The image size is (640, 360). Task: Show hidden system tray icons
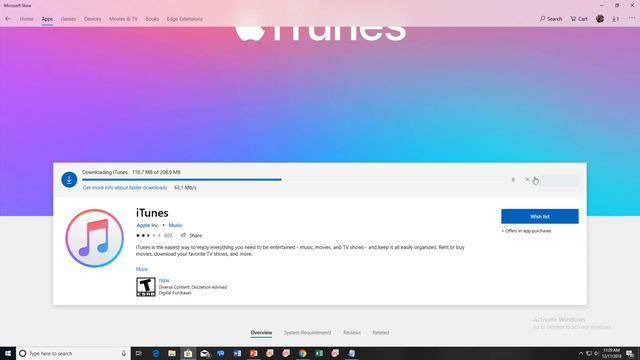click(581, 353)
